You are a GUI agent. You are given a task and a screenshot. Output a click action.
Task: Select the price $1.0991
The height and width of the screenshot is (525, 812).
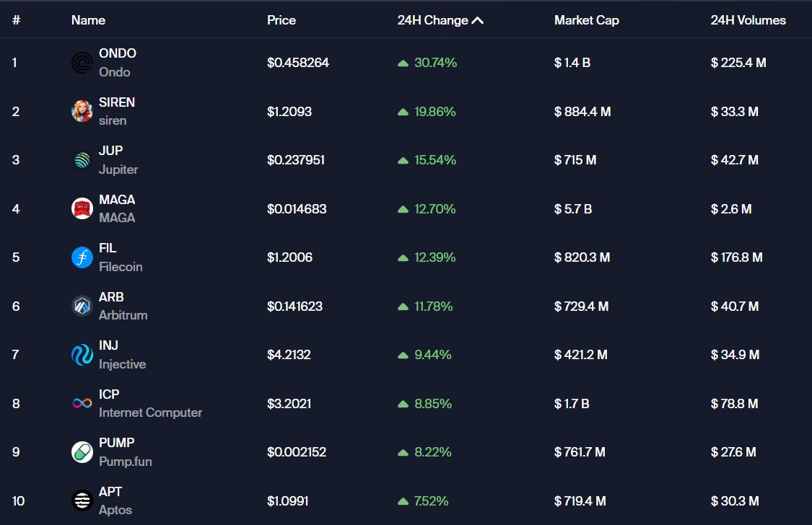(287, 501)
